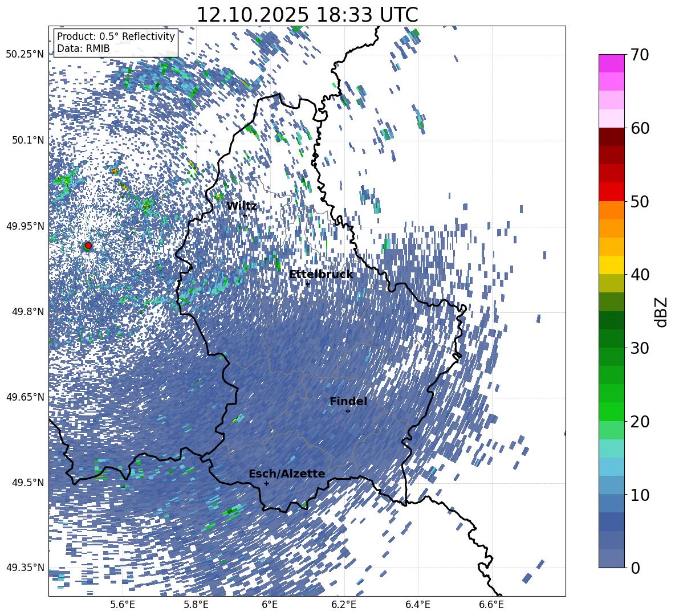Click the yellow colorbar segment at 40
This screenshot has width=675, height=616.
(x=612, y=265)
